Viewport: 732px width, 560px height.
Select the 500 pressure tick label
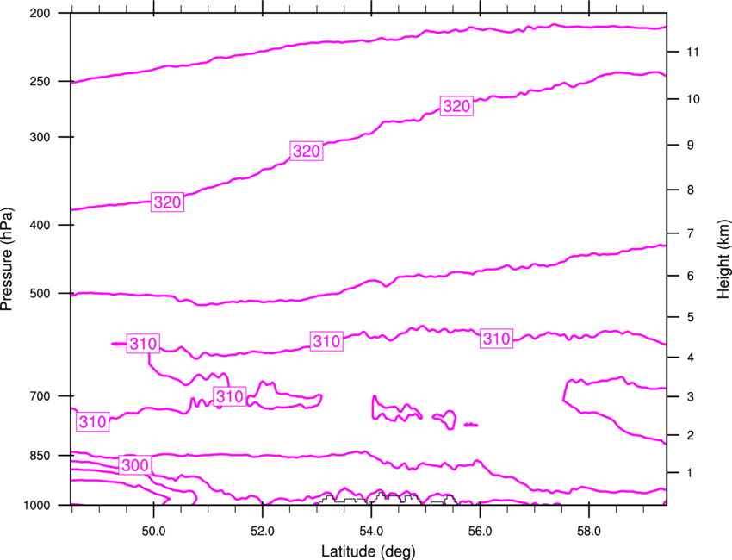click(40, 293)
